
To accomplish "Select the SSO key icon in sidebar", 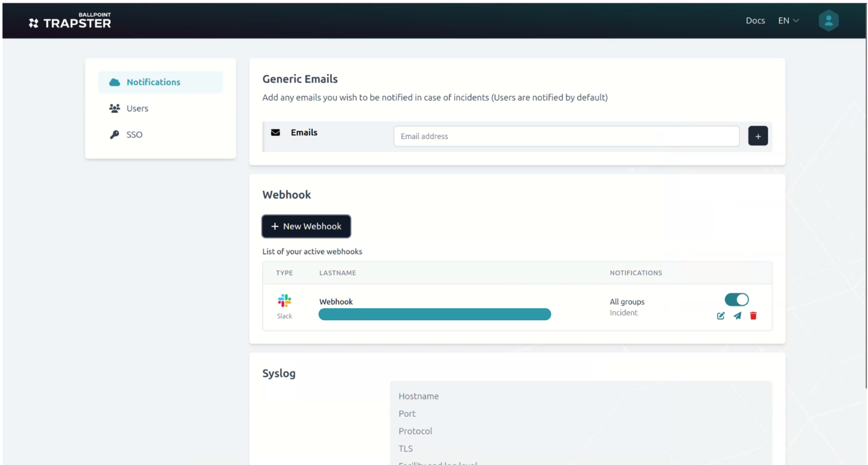I will [x=114, y=134].
